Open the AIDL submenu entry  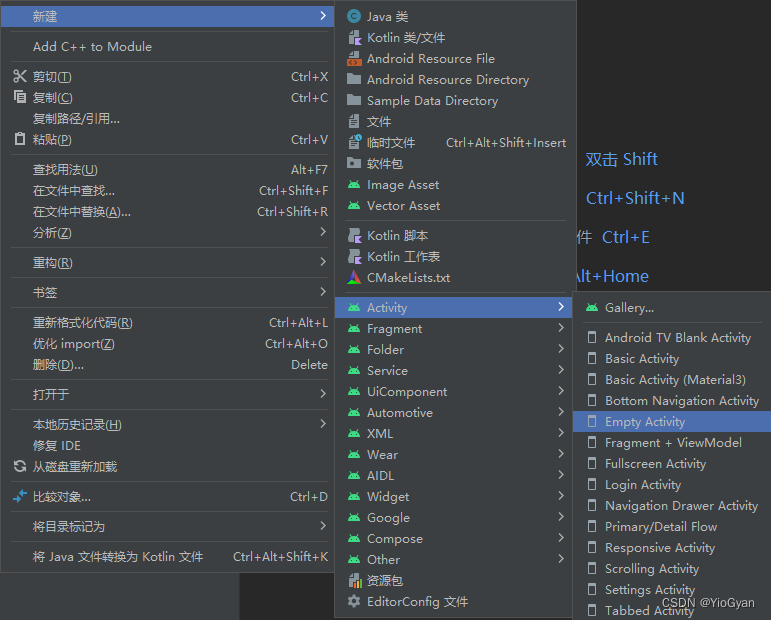453,475
